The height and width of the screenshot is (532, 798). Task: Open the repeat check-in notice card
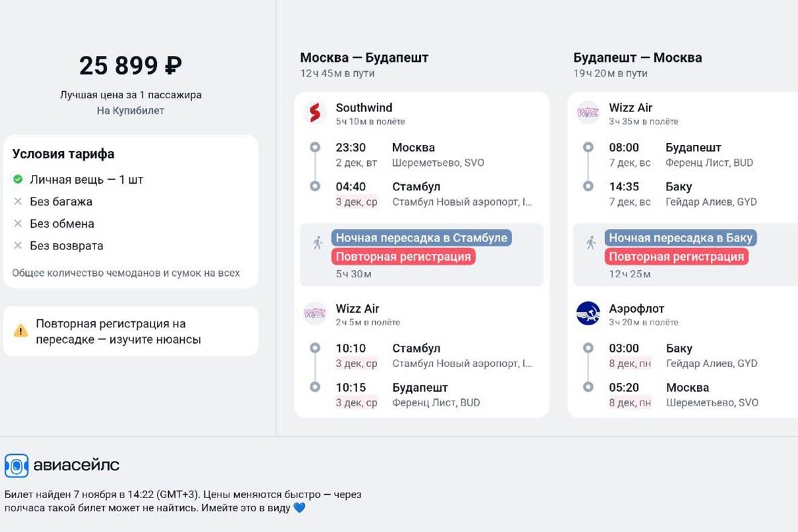click(x=130, y=331)
